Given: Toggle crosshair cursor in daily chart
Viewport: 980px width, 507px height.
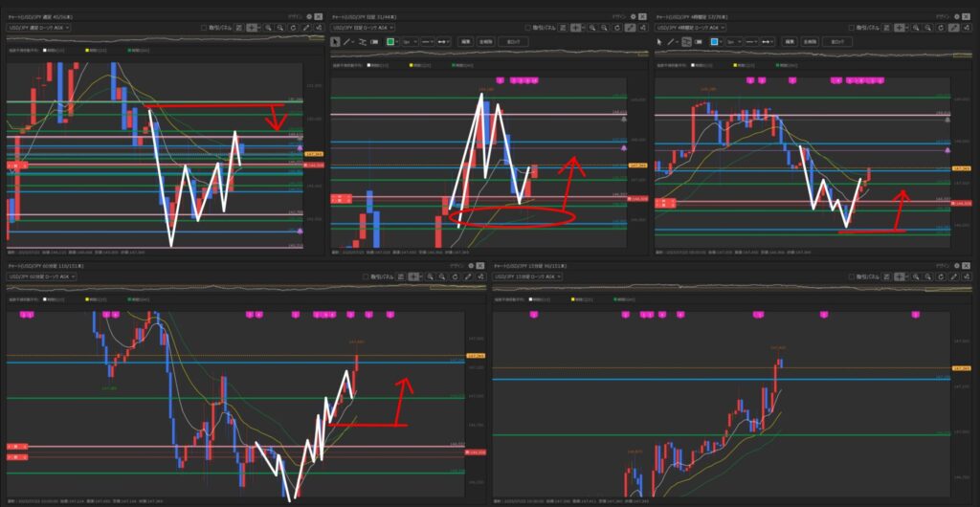Looking at the screenshot, I should click(x=575, y=28).
